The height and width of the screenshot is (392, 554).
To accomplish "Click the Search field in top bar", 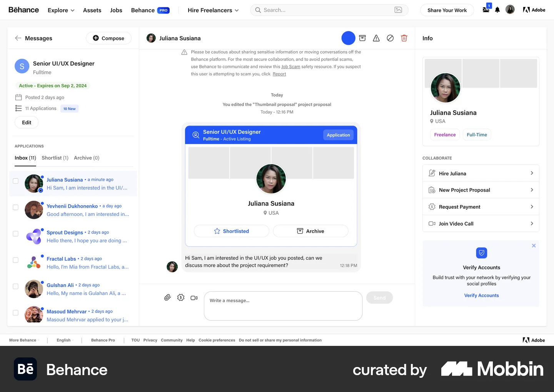I will pyautogui.click(x=329, y=10).
